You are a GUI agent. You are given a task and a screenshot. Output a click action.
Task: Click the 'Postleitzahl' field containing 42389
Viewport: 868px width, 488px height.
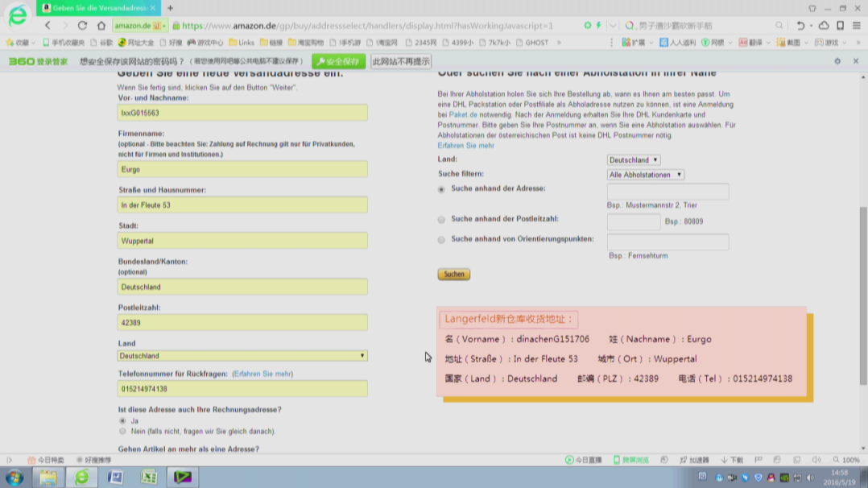[242, 322]
